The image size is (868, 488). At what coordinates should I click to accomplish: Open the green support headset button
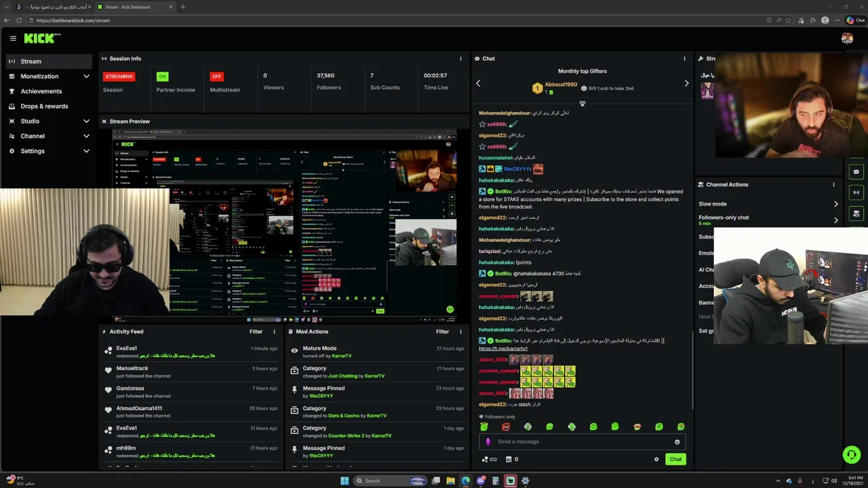852,454
